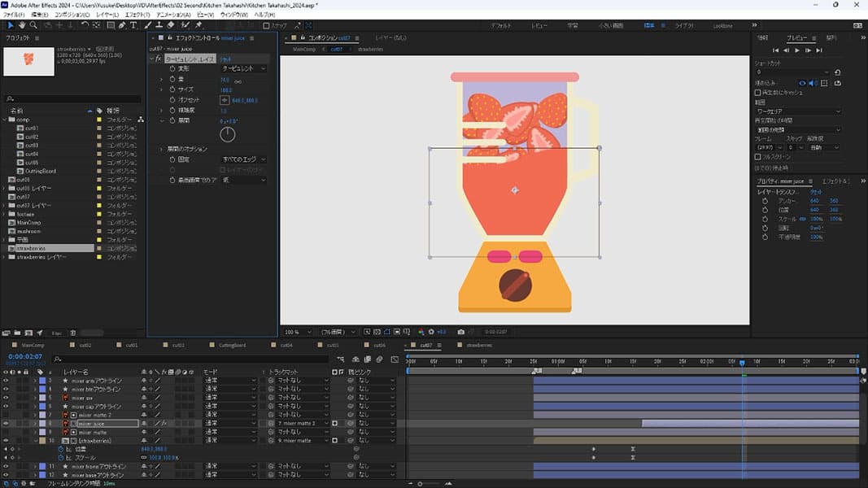Click stopwatch icon next to 位置 in timeline
Image resolution: width=868 pixels, height=488 pixels.
coord(59,449)
